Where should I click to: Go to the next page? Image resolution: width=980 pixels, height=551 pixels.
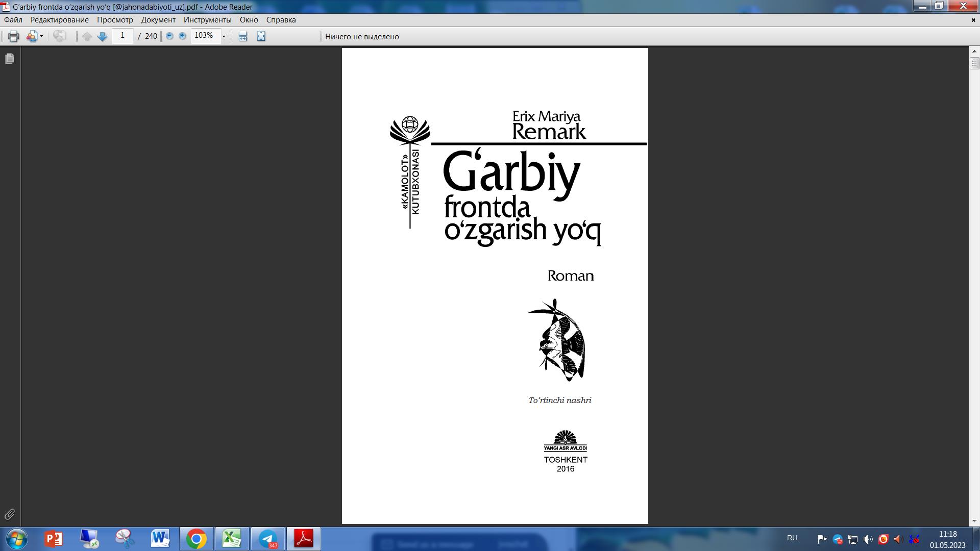[x=102, y=36]
